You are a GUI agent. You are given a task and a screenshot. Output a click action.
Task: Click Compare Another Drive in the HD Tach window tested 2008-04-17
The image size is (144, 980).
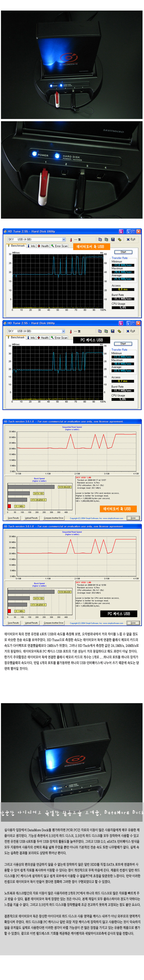click(x=53, y=518)
